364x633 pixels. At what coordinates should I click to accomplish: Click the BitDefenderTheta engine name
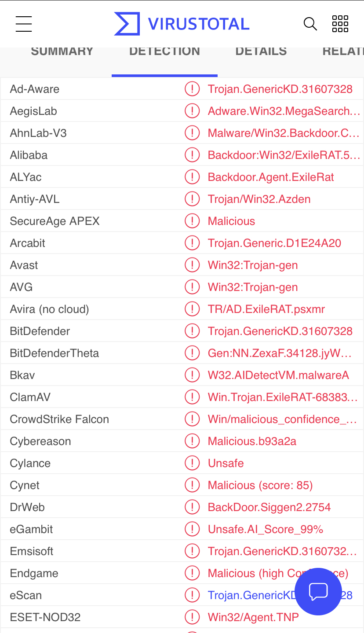click(55, 353)
